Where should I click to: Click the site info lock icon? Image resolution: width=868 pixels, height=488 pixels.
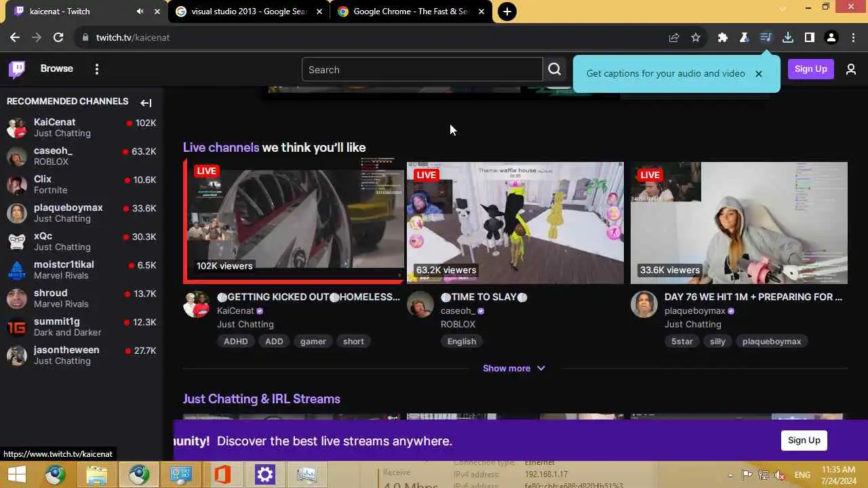click(x=85, y=37)
